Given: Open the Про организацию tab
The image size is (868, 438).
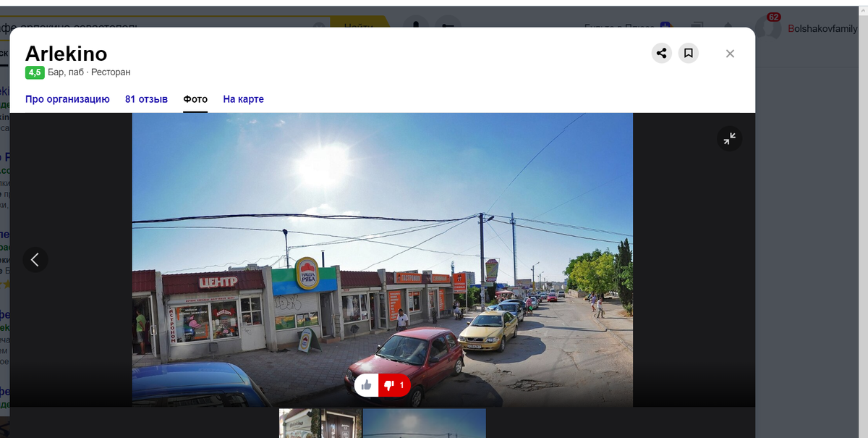Looking at the screenshot, I should [x=67, y=99].
